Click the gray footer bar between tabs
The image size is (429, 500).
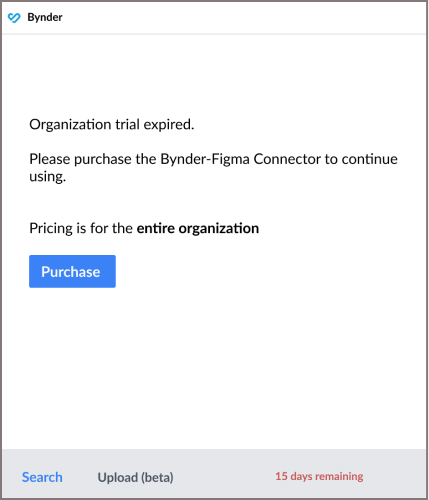coord(223,477)
